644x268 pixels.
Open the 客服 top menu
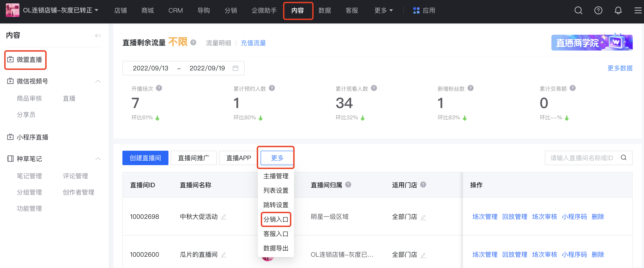point(352,11)
